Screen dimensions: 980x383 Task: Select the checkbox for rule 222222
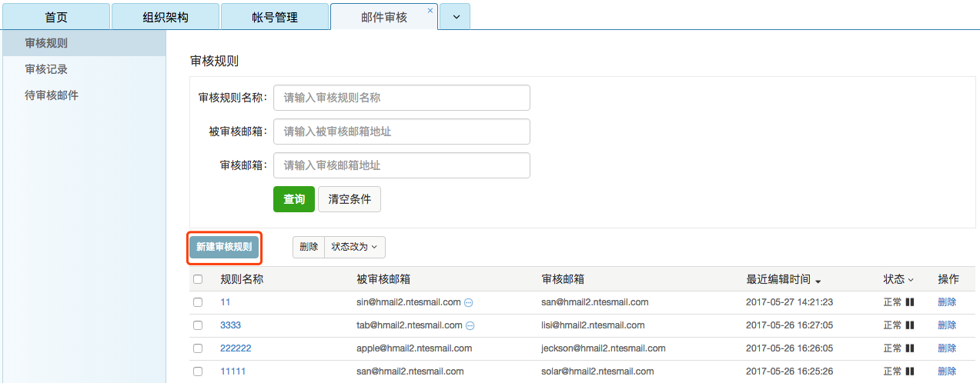click(x=198, y=348)
